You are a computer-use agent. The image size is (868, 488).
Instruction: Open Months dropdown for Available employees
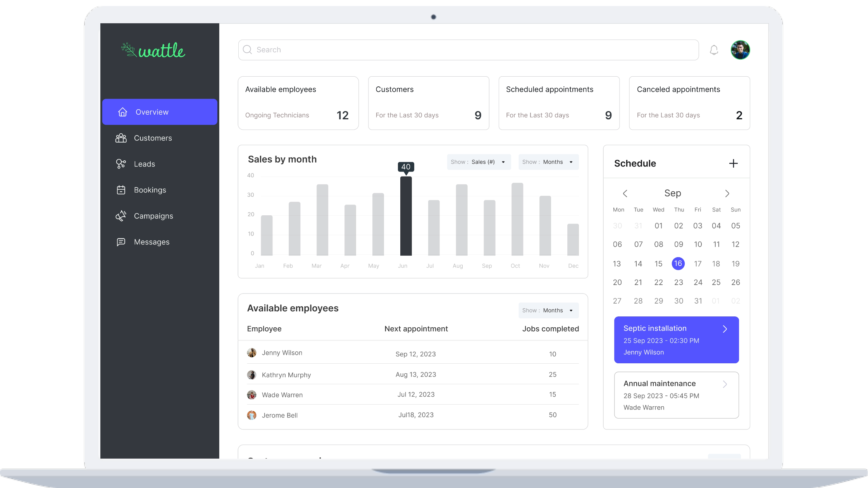[548, 311]
